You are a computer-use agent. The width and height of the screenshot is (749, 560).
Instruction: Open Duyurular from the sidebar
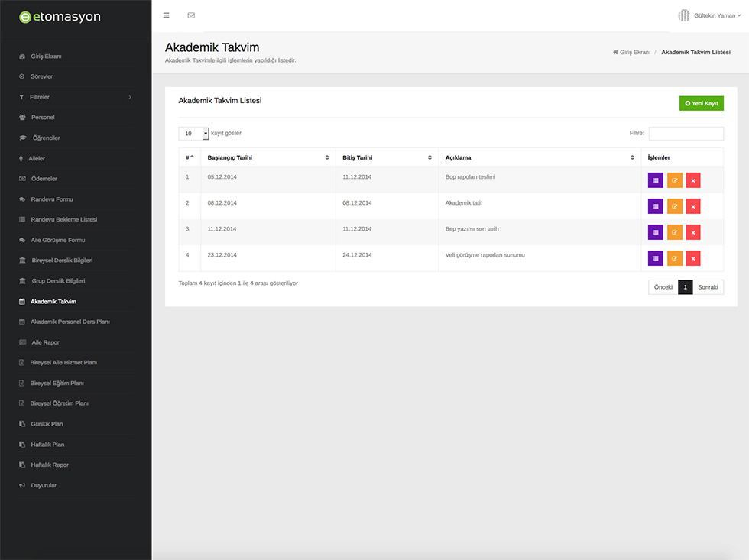click(44, 486)
